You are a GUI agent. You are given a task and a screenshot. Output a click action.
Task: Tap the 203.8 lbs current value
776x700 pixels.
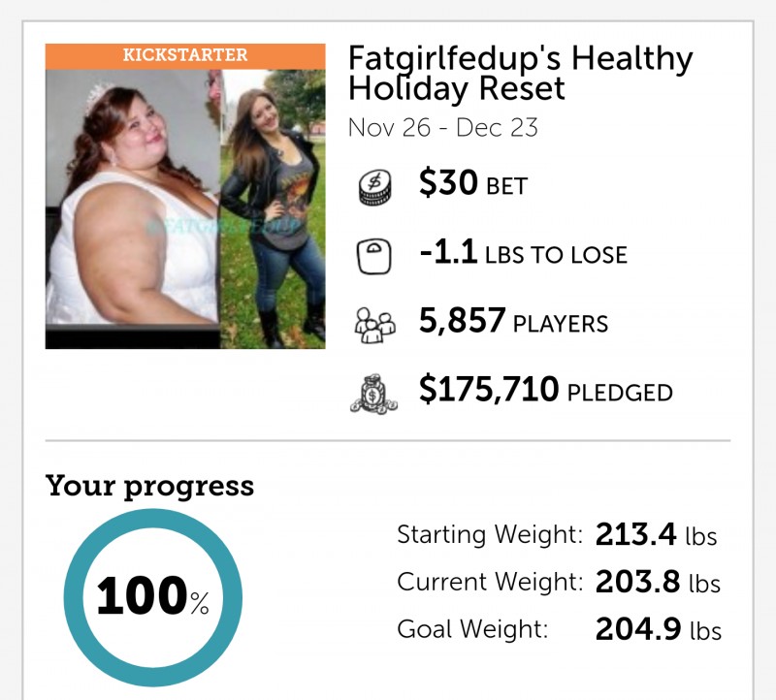coord(656,583)
